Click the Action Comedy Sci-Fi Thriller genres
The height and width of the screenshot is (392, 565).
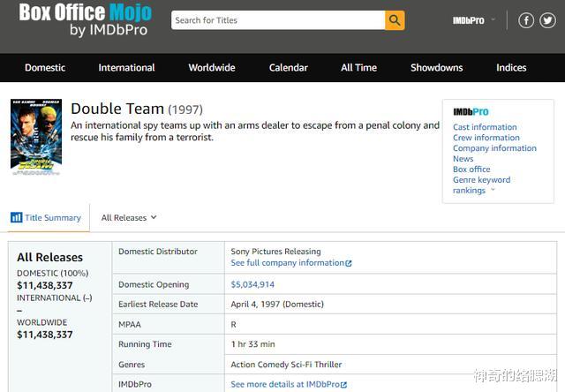pos(286,365)
